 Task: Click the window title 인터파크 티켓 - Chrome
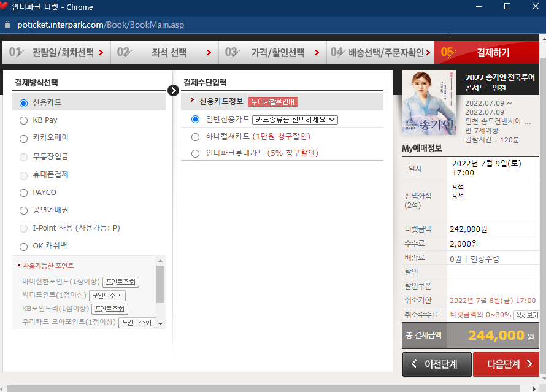[52, 7]
